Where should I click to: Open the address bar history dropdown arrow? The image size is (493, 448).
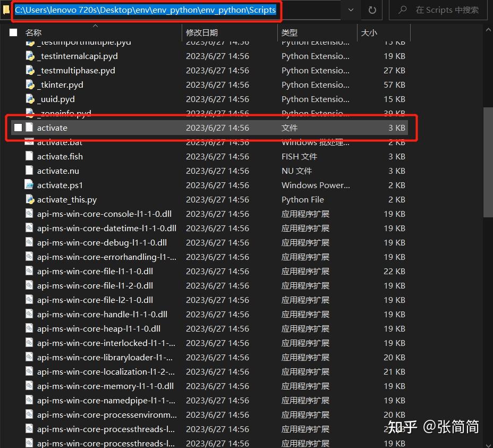click(x=351, y=10)
